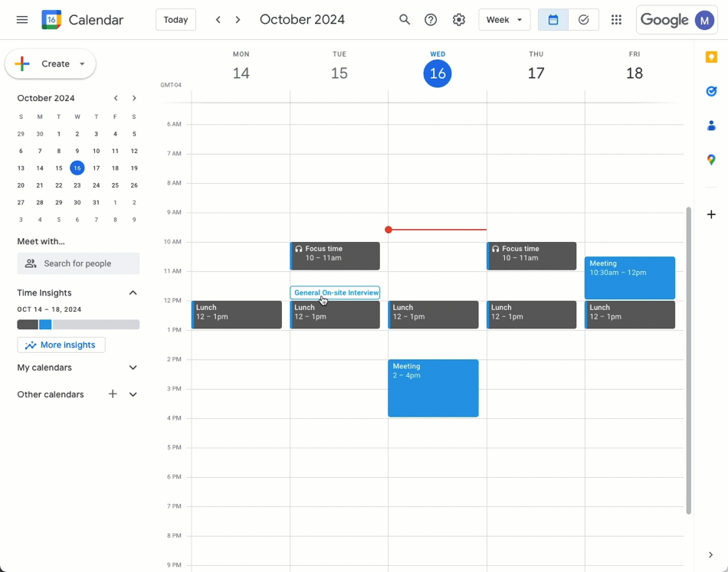Image resolution: width=728 pixels, height=572 pixels.
Task: Open the Settings gear menu
Action: tap(458, 20)
